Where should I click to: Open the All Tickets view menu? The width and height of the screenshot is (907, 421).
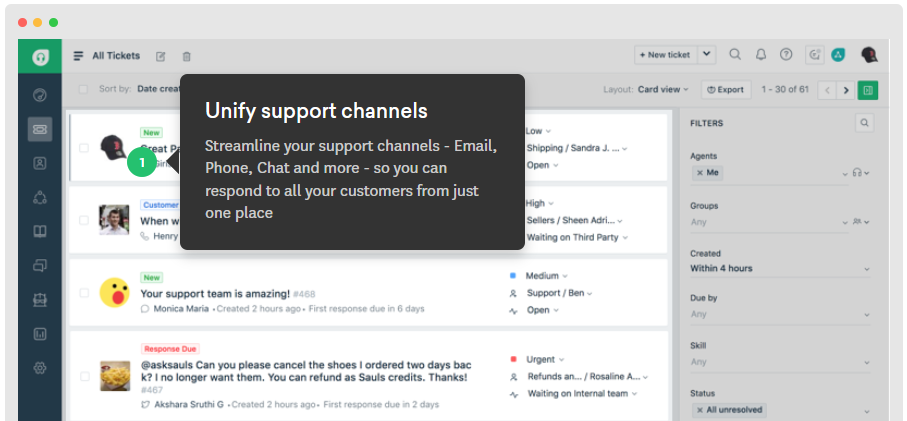tap(79, 56)
